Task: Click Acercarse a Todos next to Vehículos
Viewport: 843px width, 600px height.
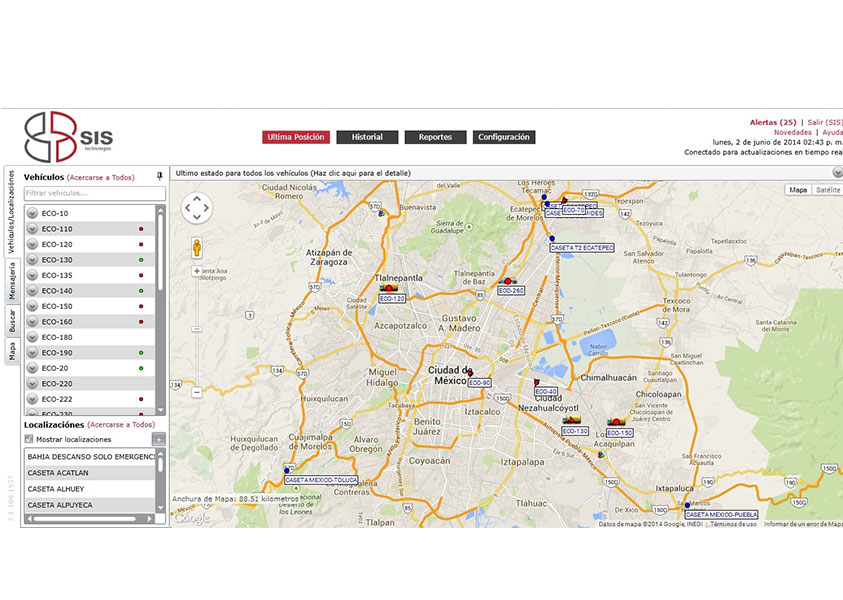Action: coord(101,177)
